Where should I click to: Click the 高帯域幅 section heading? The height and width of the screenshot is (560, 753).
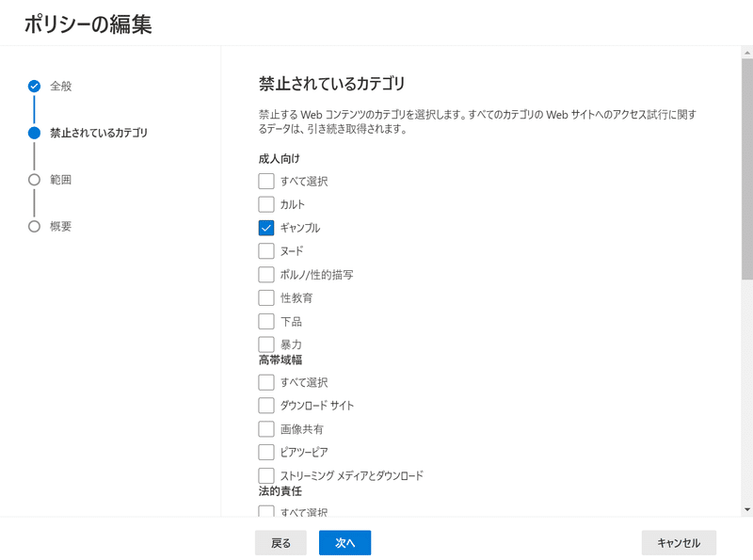click(x=280, y=360)
